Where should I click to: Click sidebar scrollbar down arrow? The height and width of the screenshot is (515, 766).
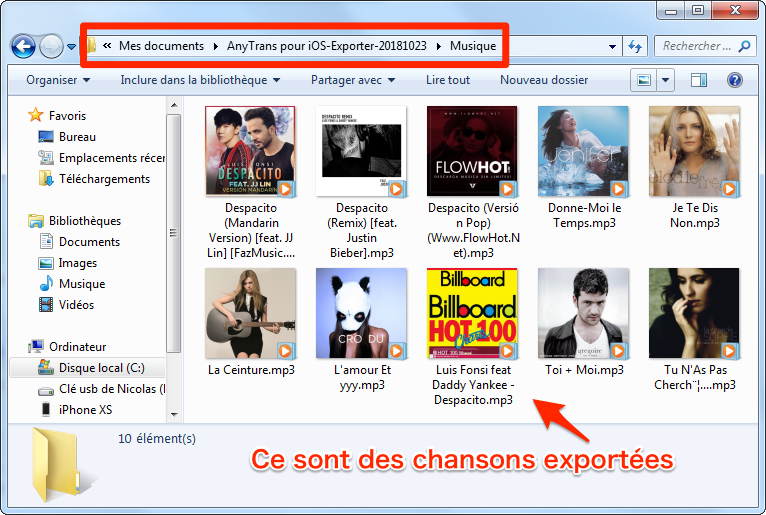174,415
